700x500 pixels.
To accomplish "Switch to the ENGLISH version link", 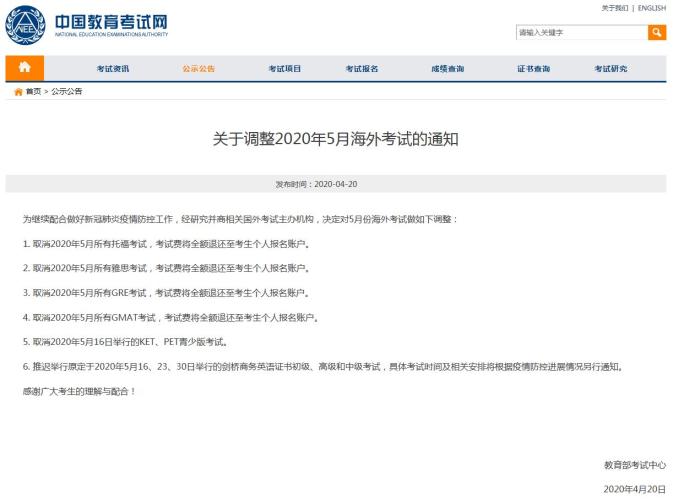I will pos(651,8).
